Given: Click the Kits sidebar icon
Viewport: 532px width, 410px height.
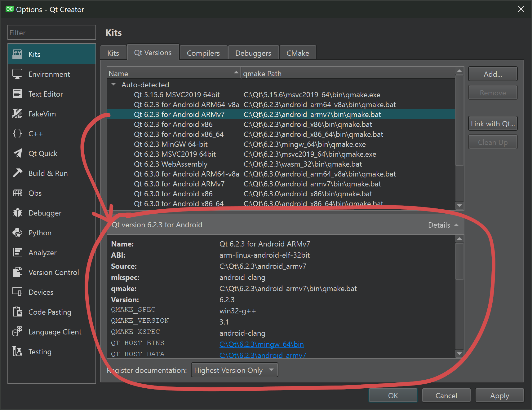Looking at the screenshot, I should pyautogui.click(x=17, y=54).
